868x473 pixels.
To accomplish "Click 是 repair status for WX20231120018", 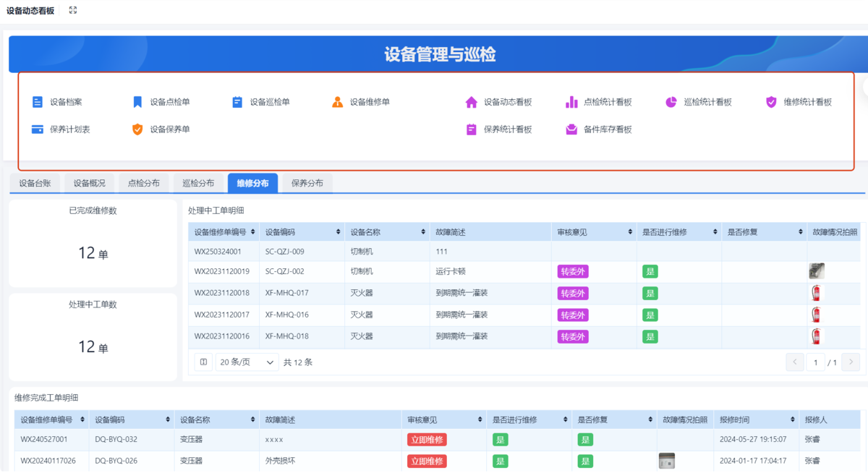I will (x=649, y=293).
